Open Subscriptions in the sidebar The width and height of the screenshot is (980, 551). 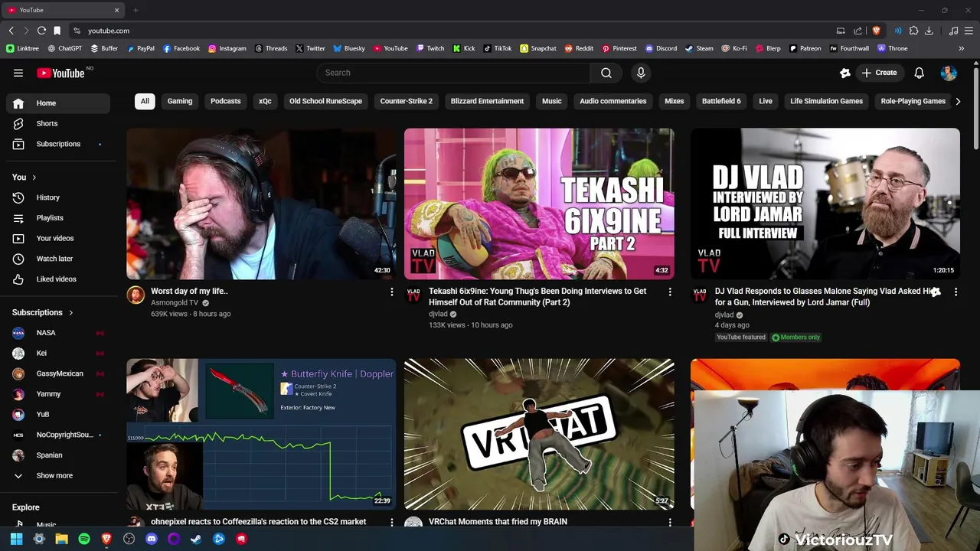click(57, 144)
